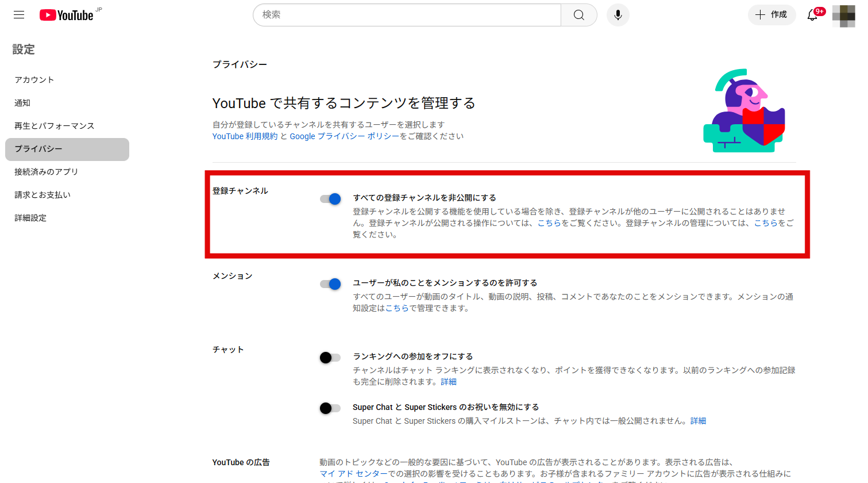This screenshot has width=868, height=483.
Task: Open the hamburger guide menu
Action: click(x=19, y=15)
